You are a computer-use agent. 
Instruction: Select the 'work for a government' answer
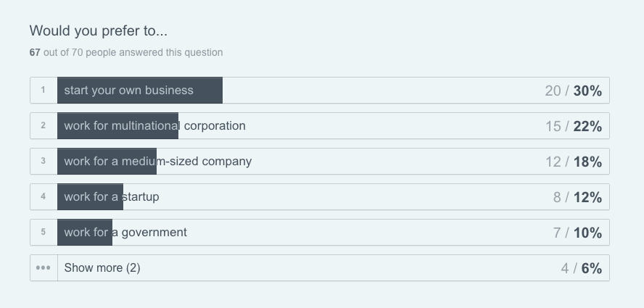125,233
